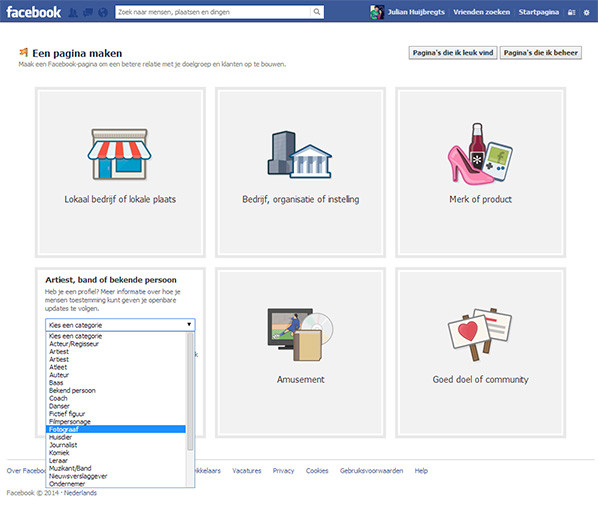Image resolution: width=598 pixels, height=506 pixels.
Task: Click Pagina's die ik beheer button
Action: point(541,53)
